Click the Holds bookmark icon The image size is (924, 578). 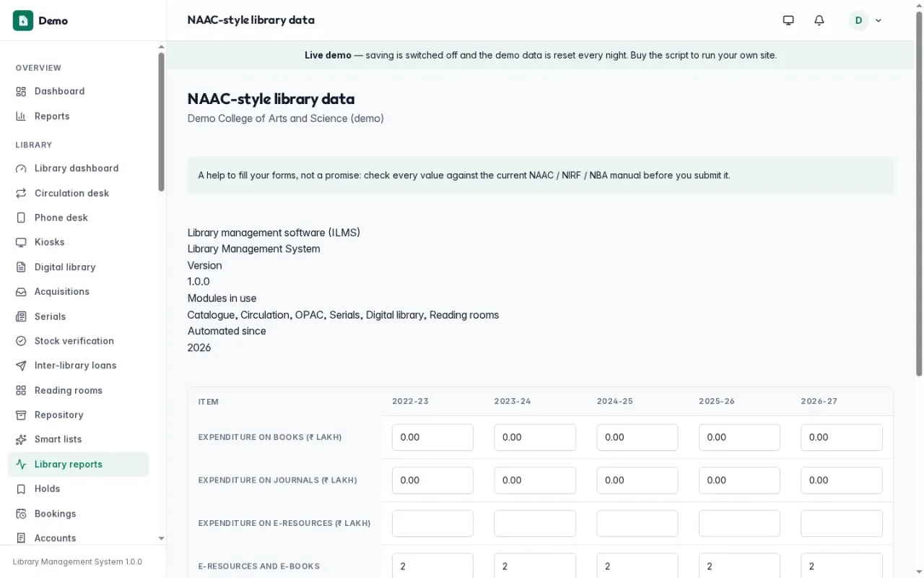(x=21, y=489)
